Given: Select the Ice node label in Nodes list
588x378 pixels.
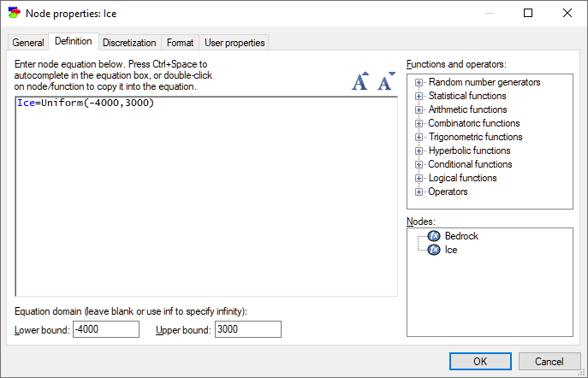Looking at the screenshot, I should coord(451,250).
